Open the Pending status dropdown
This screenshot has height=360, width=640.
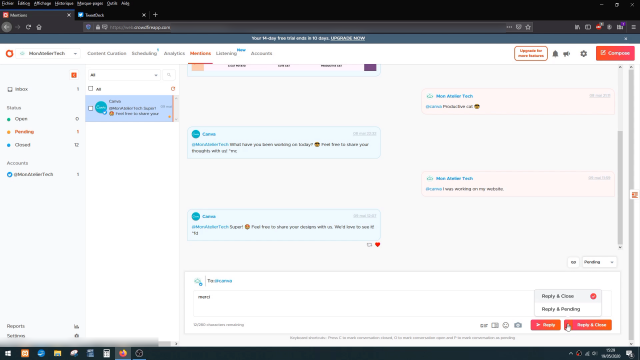(599, 262)
